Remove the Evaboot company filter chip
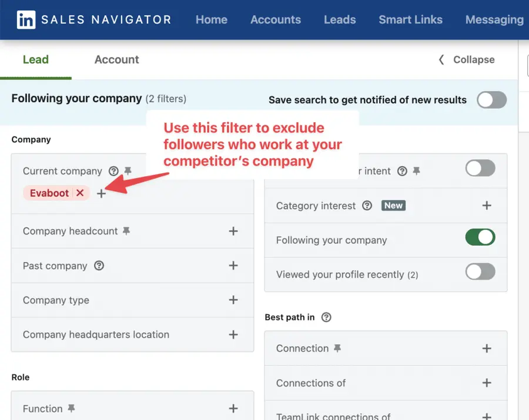529x420 pixels. [x=80, y=193]
